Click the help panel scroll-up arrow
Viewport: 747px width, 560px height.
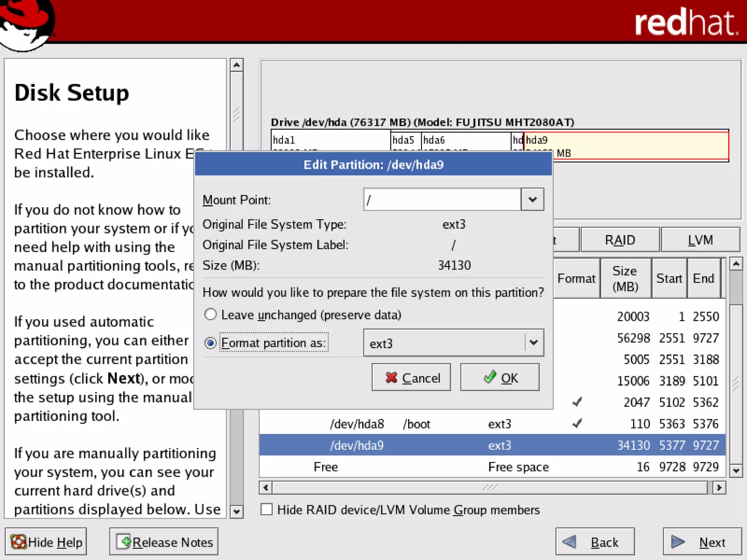tap(236, 65)
